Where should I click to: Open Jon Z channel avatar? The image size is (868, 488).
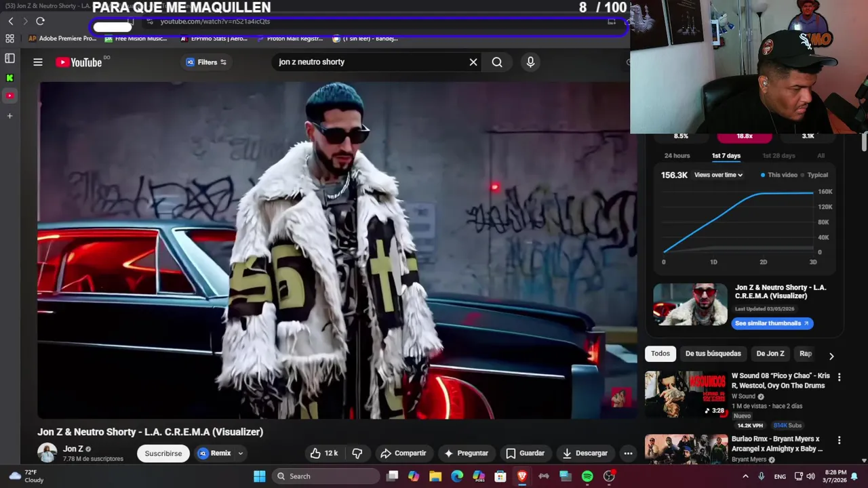[47, 453]
